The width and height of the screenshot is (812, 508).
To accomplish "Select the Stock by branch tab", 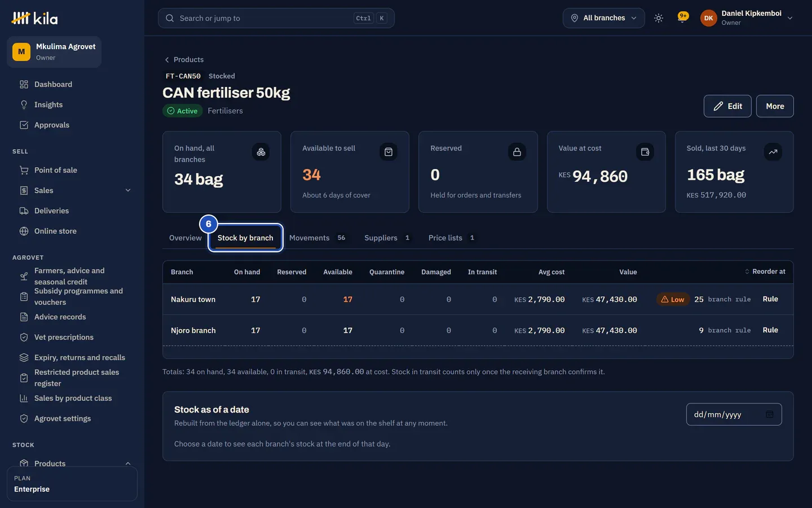I will 245,238.
